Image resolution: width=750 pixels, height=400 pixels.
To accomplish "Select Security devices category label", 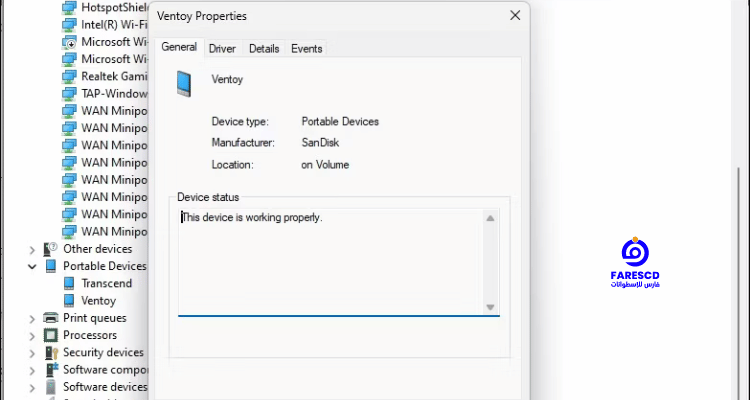I will 103,352.
